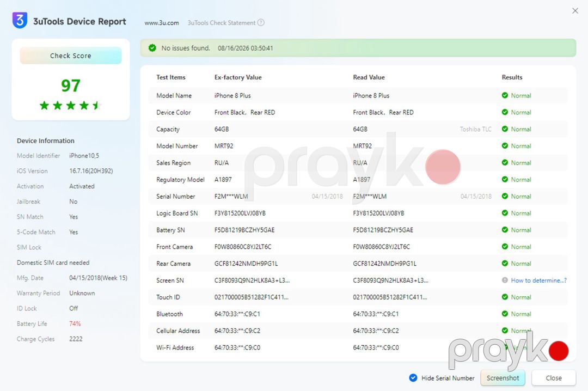Screen dimensions: 588x391
Task: Click the Battery SN read value F5D81219BCZHY5GAE
Action: click(383, 230)
